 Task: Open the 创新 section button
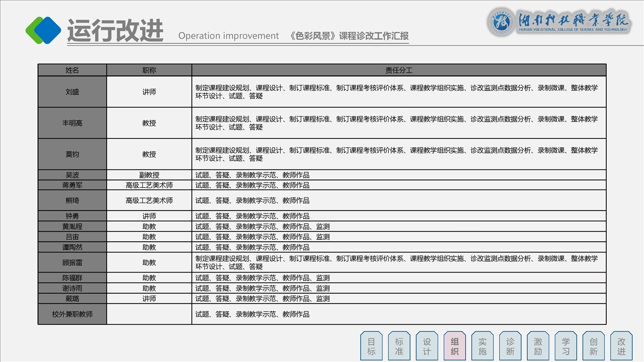[x=594, y=346]
